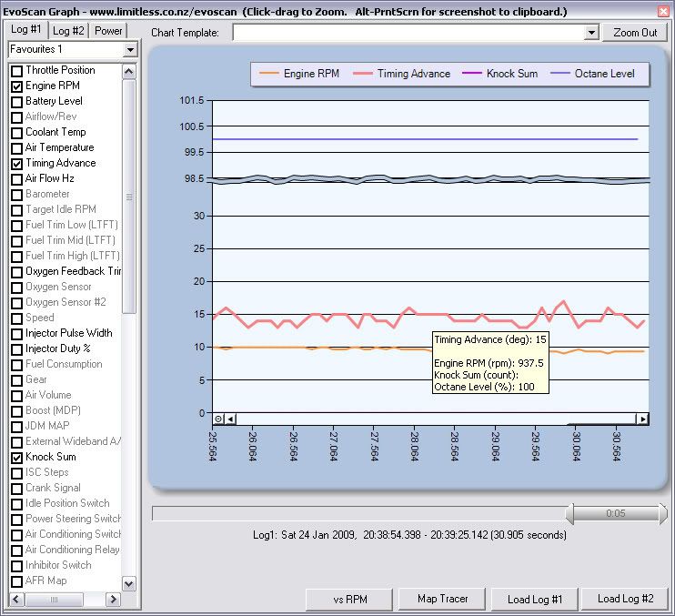Click the Zoom Out button
This screenshot has height=616, width=675.
pos(635,32)
